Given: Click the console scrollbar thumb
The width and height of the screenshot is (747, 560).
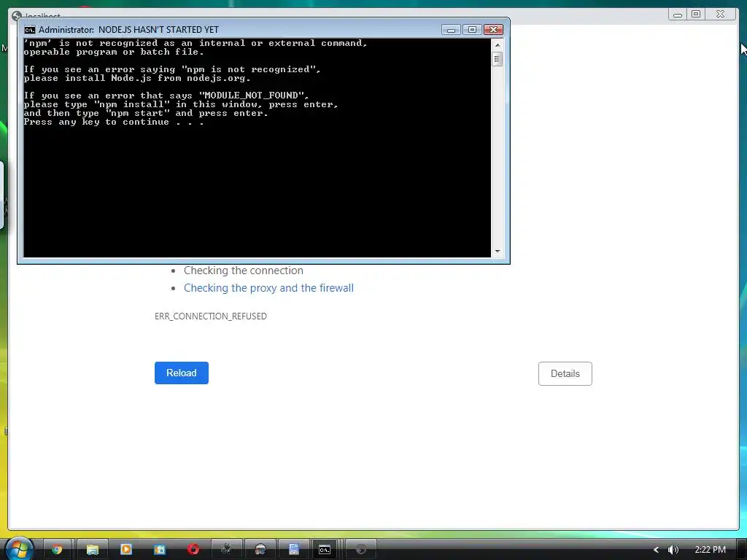Looking at the screenshot, I should click(x=498, y=59).
